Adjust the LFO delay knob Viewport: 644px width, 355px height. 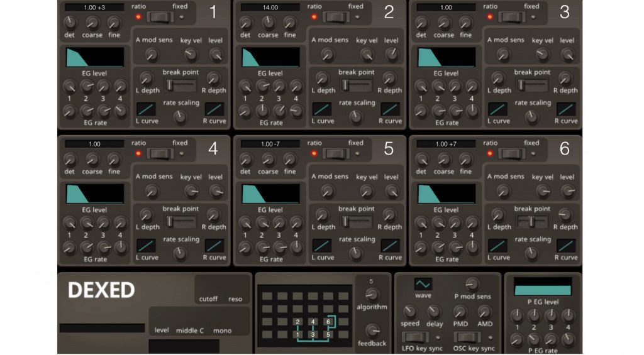pyautogui.click(x=434, y=312)
